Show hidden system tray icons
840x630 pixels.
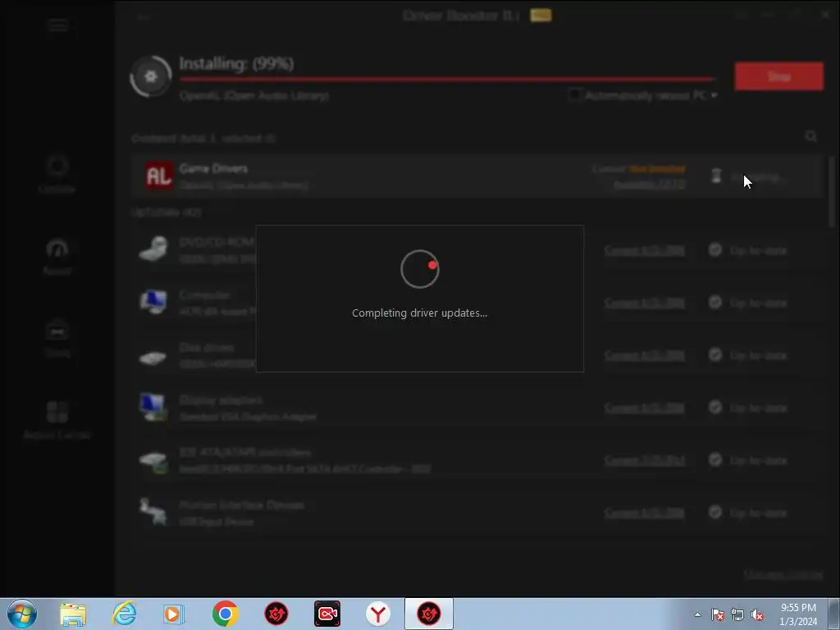pos(697,614)
